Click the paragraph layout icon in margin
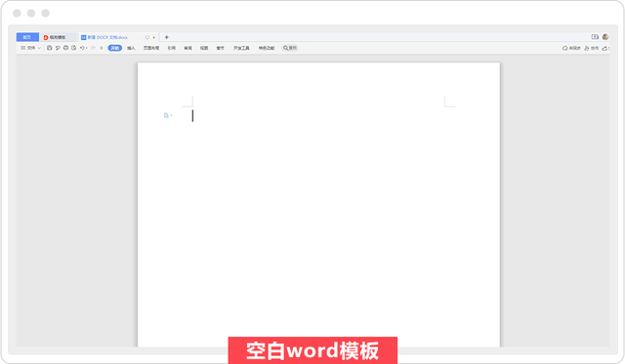This screenshot has height=364, width=625. click(x=166, y=115)
